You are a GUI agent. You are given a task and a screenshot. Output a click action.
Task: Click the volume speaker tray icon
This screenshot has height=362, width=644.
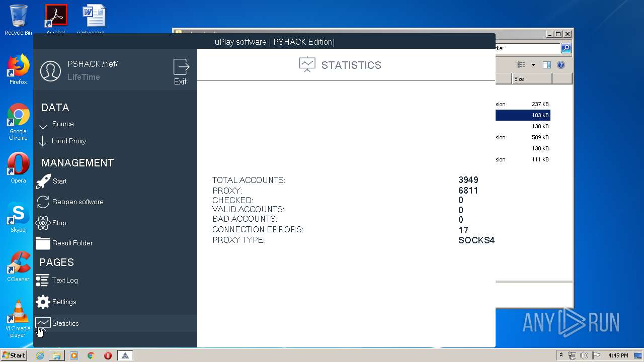click(x=584, y=355)
